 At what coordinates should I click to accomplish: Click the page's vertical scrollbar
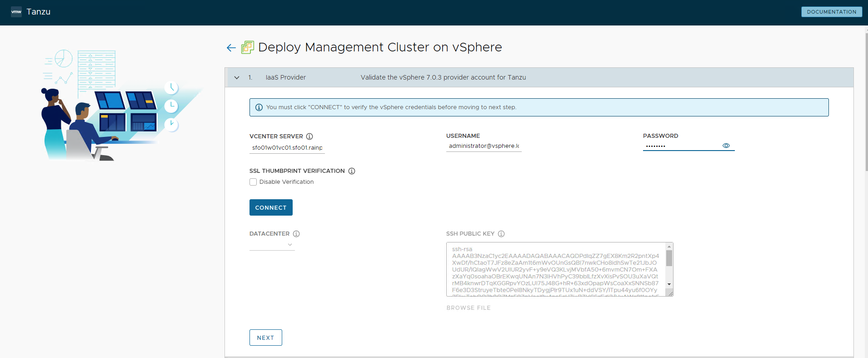click(x=866, y=102)
